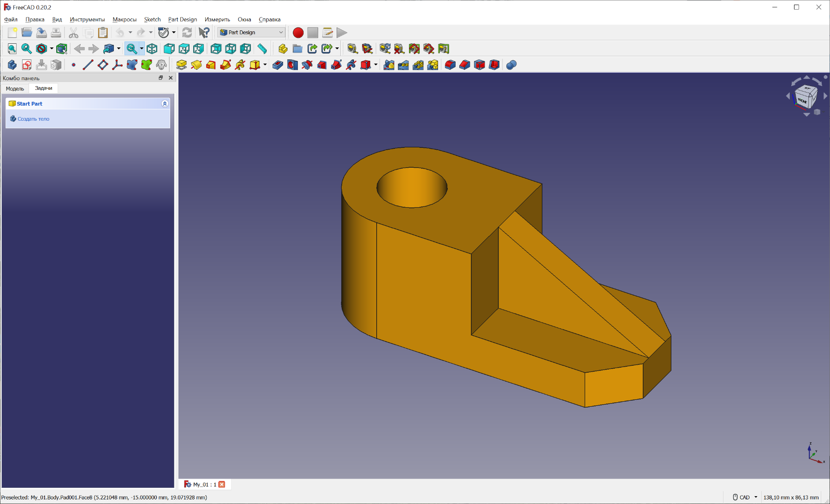This screenshot has height=504, width=830.
Task: Open CAD navigation style dropdown
Action: click(x=745, y=498)
